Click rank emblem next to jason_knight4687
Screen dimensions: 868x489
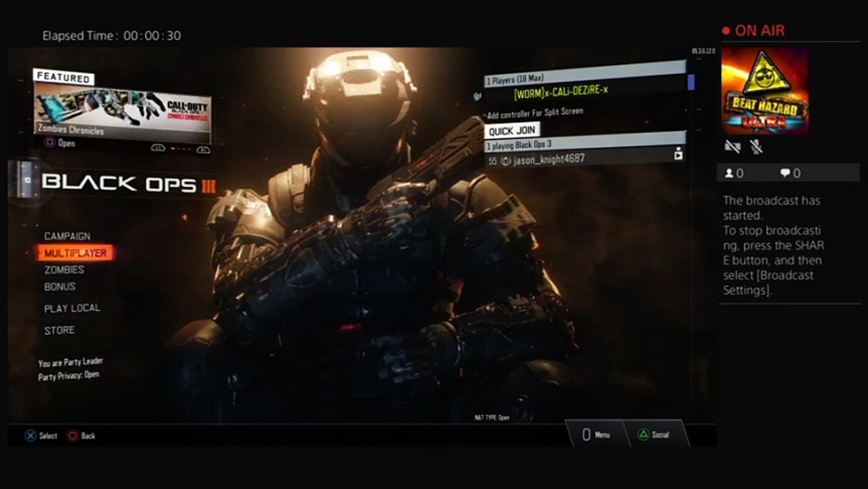[x=505, y=161]
